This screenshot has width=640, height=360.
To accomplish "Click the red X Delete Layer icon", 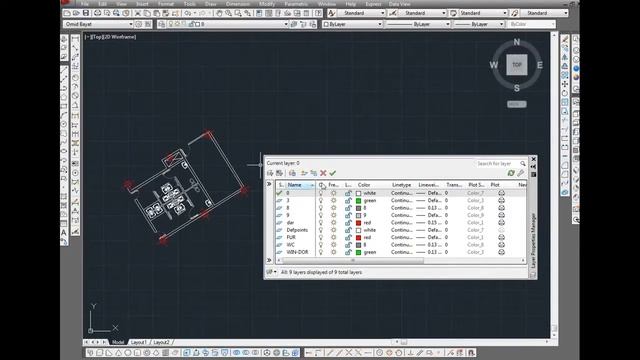I will pos(323,173).
